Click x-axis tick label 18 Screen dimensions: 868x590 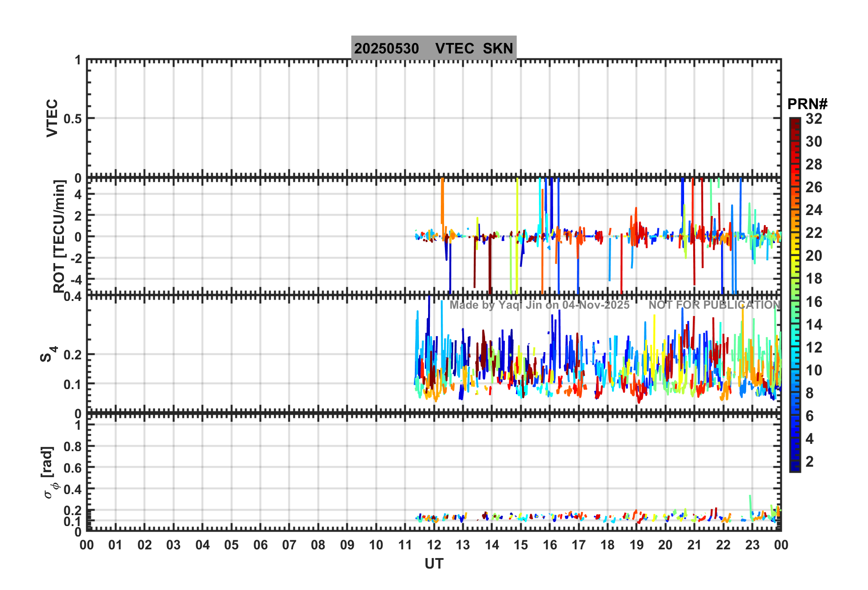click(607, 545)
